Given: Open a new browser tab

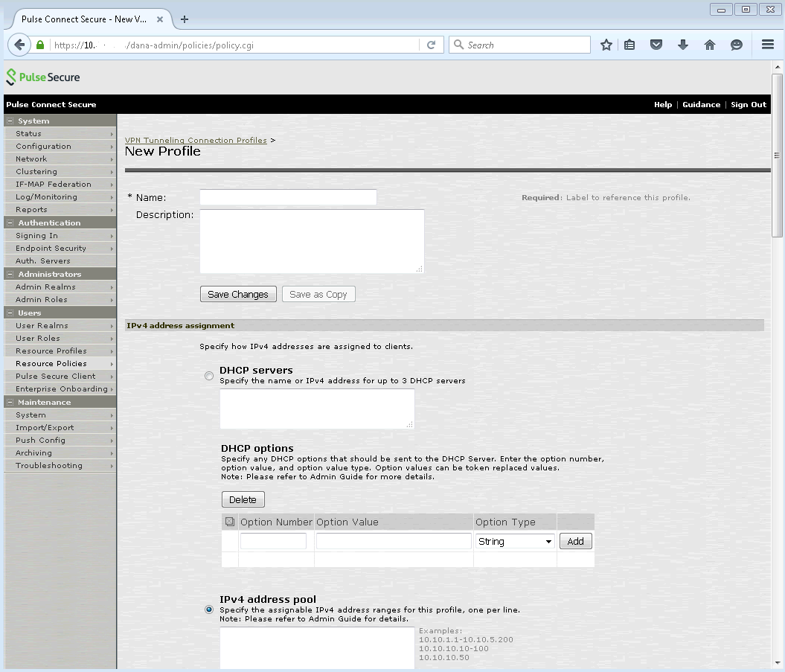Looking at the screenshot, I should (x=185, y=19).
